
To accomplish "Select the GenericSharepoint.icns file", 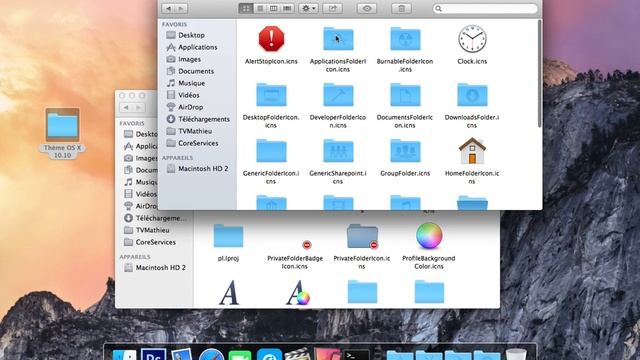I will tap(338, 151).
